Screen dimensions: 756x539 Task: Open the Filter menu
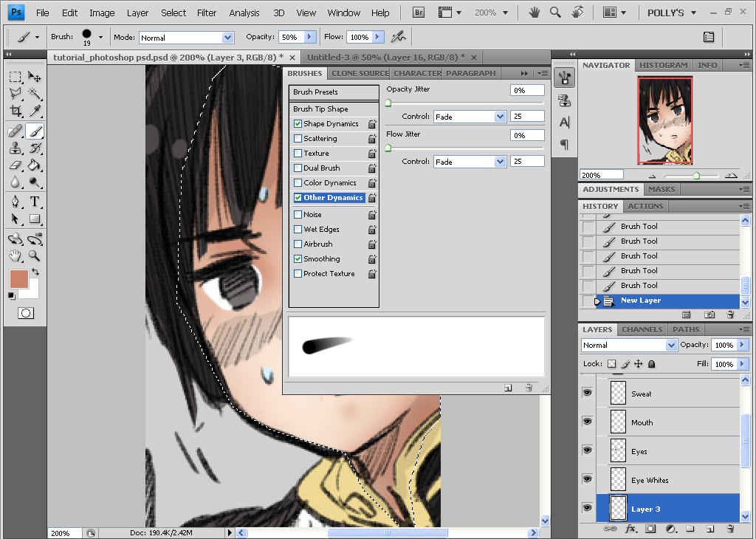click(207, 13)
